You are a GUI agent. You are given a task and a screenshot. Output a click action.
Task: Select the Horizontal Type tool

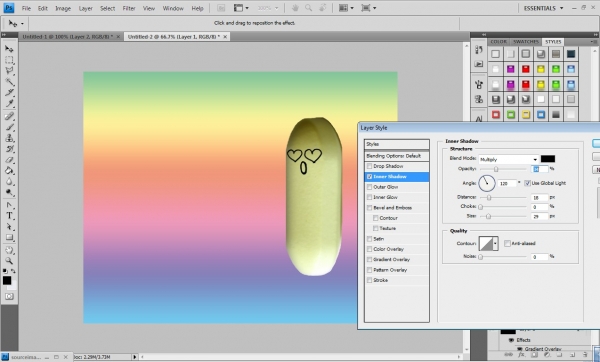pyautogui.click(x=9, y=216)
